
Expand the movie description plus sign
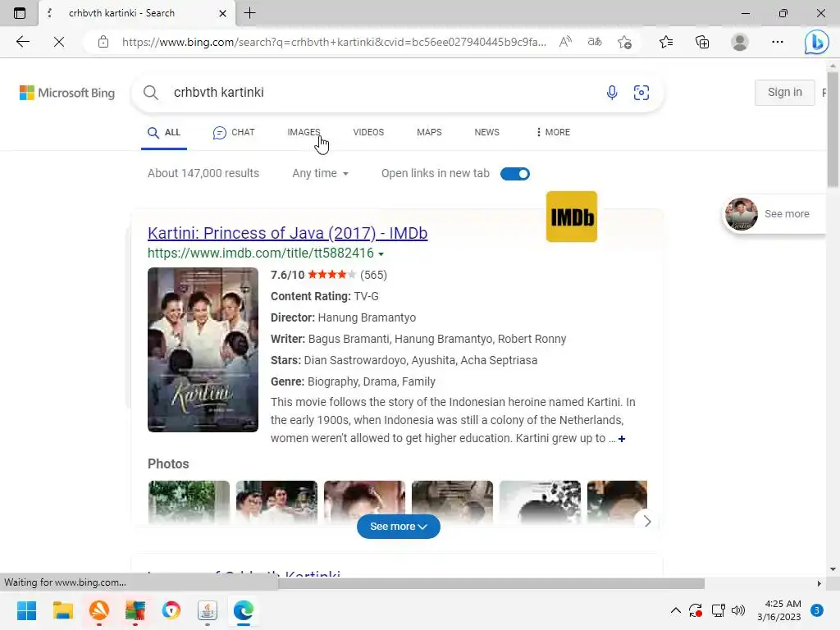point(622,439)
